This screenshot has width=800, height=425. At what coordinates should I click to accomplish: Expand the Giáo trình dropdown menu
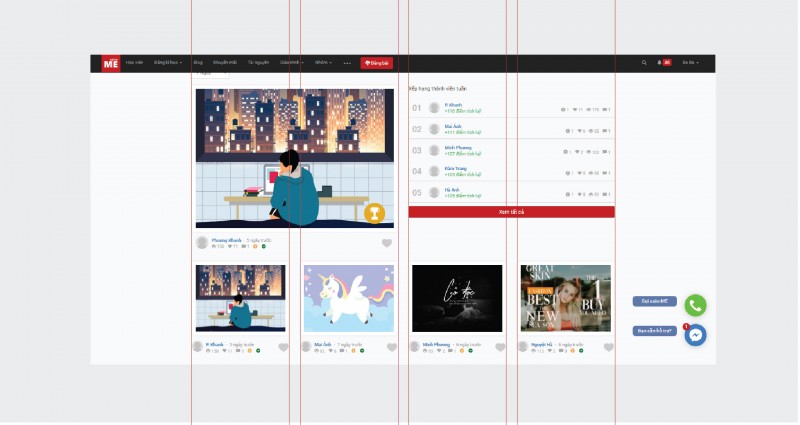pos(291,63)
